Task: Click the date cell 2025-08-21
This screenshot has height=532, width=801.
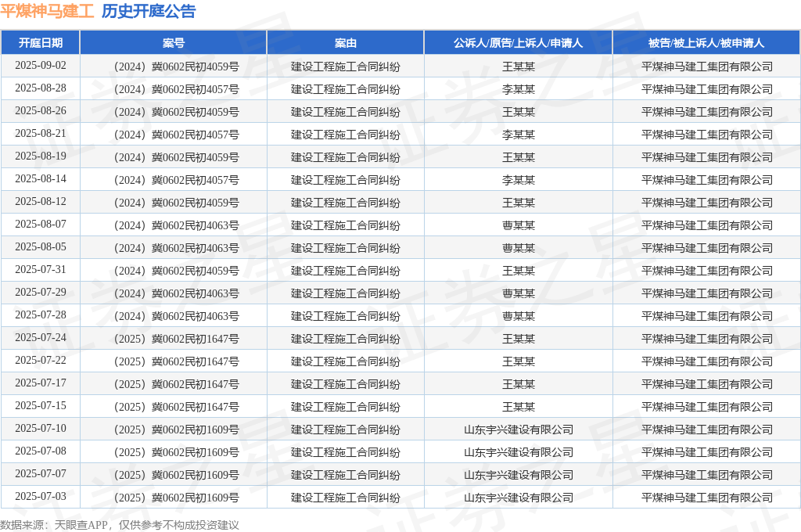Action: coord(41,133)
